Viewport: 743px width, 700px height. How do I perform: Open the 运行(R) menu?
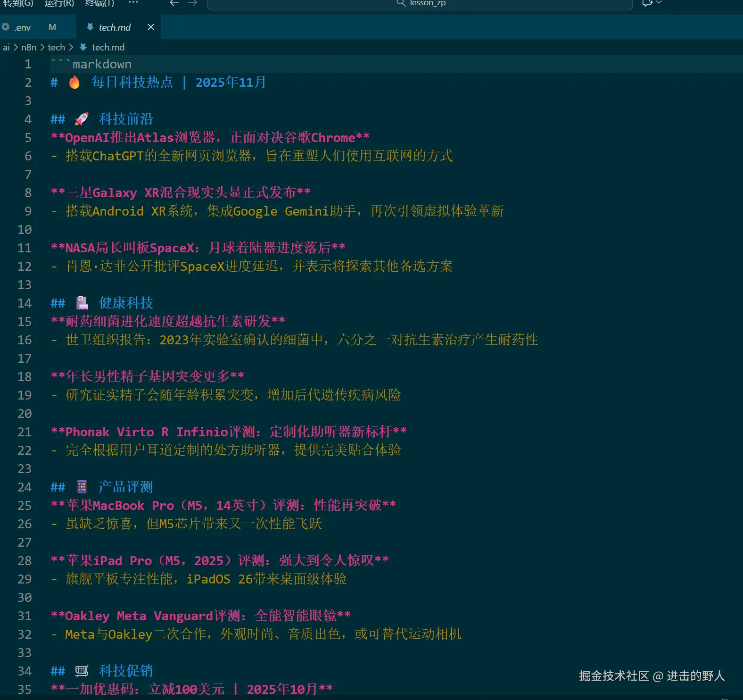[59, 3]
